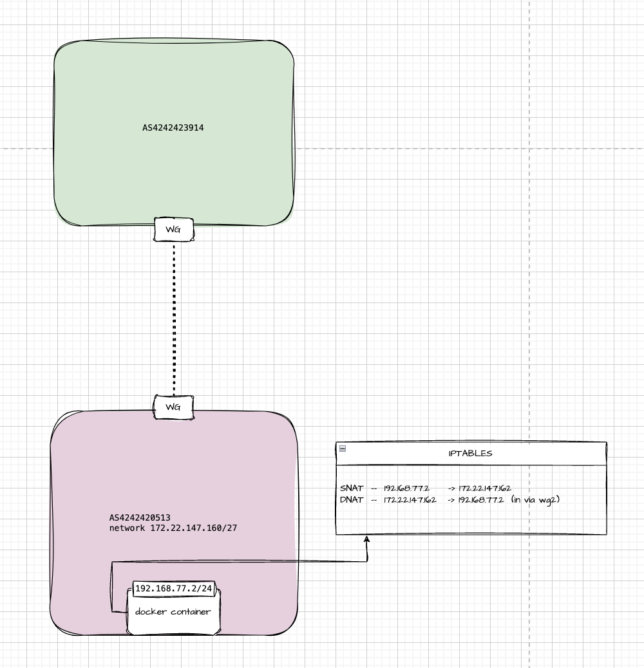Collapse the IPTABLES container with minus icon
Viewport: 644px width, 668px height.
tap(343, 449)
